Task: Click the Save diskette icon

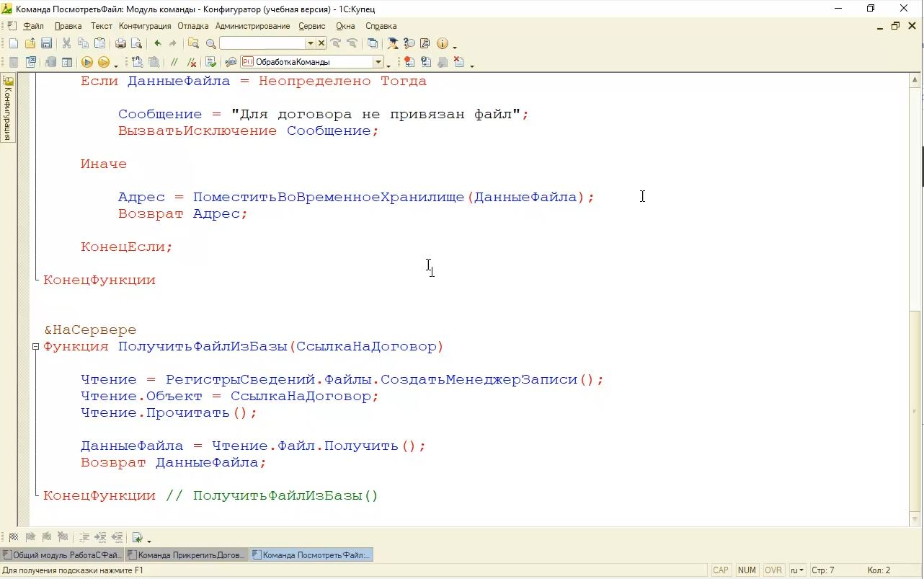Action: tap(46, 44)
